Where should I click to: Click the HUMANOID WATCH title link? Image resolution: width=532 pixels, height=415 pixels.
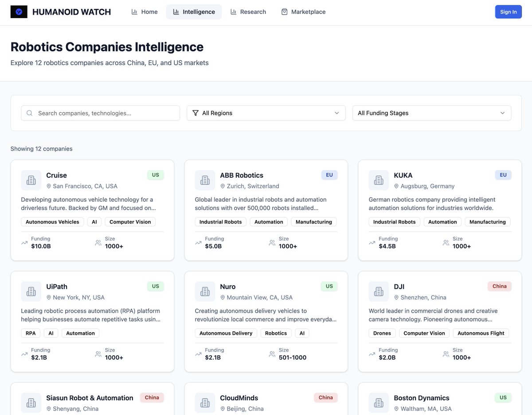tap(72, 12)
